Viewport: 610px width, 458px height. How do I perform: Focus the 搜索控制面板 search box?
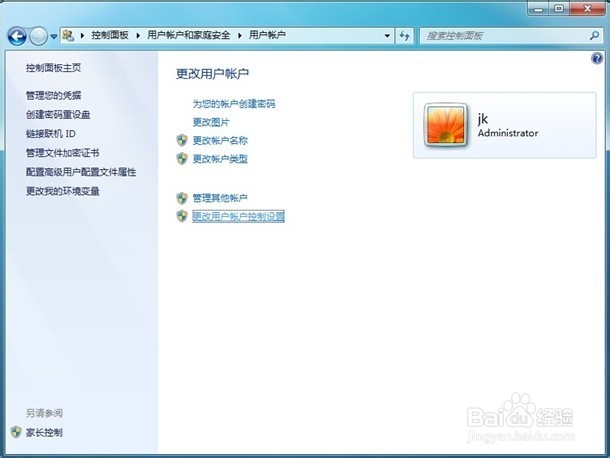pyautogui.click(x=510, y=36)
